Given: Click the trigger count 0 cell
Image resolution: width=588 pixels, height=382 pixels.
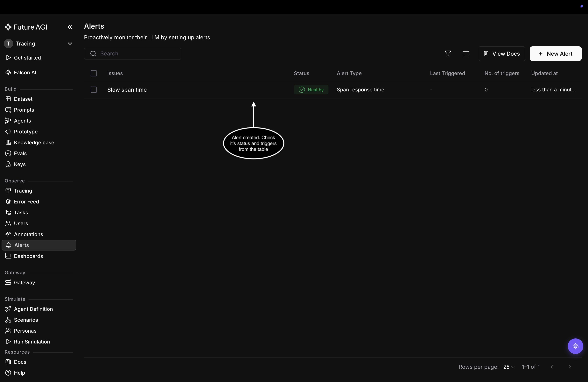Looking at the screenshot, I should pos(486,89).
